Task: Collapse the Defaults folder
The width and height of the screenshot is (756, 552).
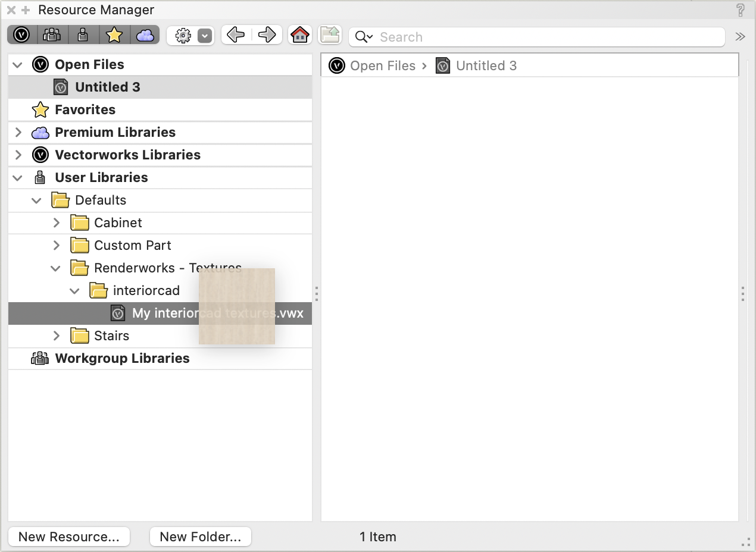Action: pyautogui.click(x=37, y=200)
